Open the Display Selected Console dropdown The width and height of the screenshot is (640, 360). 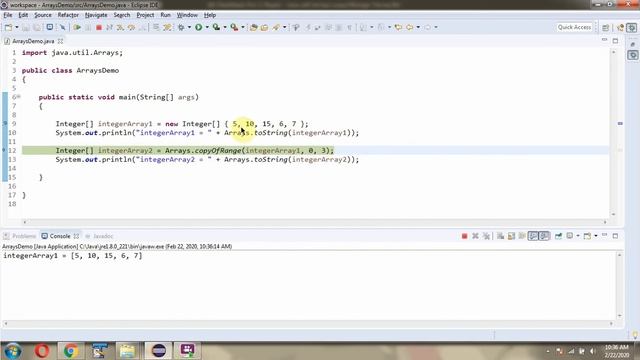point(578,236)
